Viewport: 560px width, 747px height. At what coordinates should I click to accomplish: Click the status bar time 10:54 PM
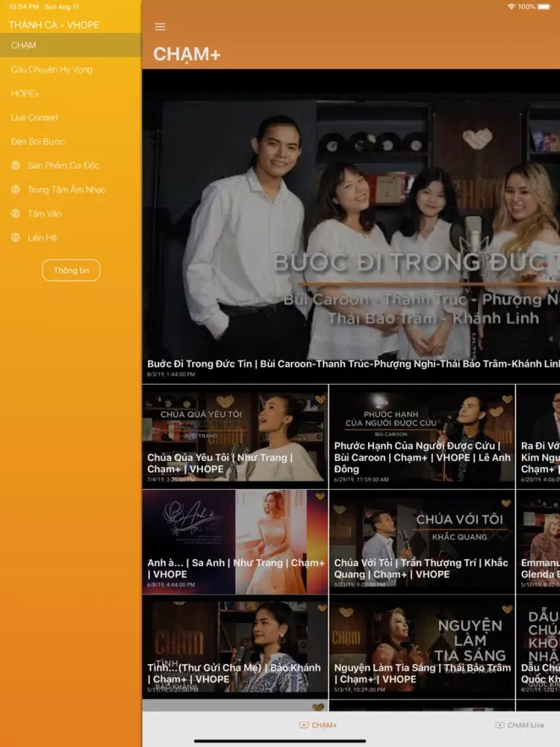24,7
